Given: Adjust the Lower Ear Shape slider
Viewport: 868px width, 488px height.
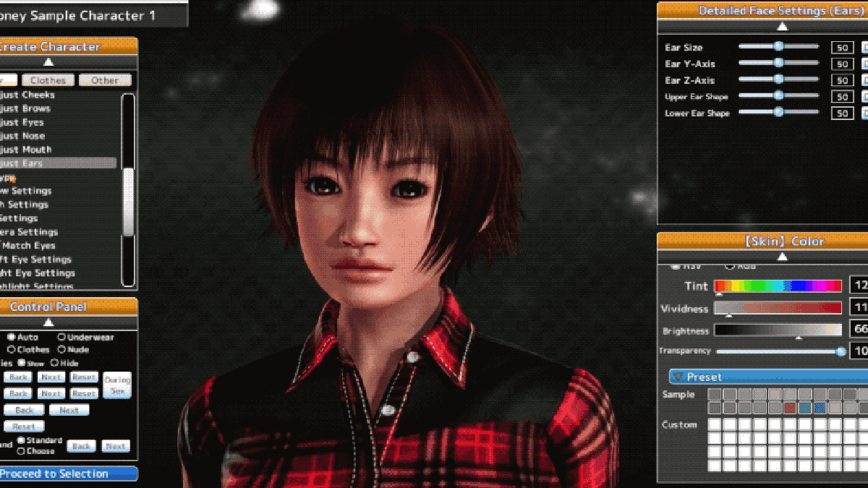Looking at the screenshot, I should [778, 112].
